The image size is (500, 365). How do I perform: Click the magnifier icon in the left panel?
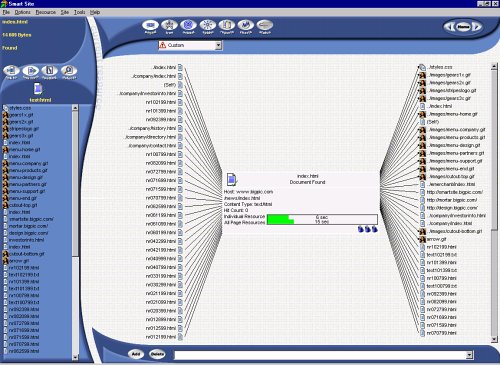click(x=69, y=71)
